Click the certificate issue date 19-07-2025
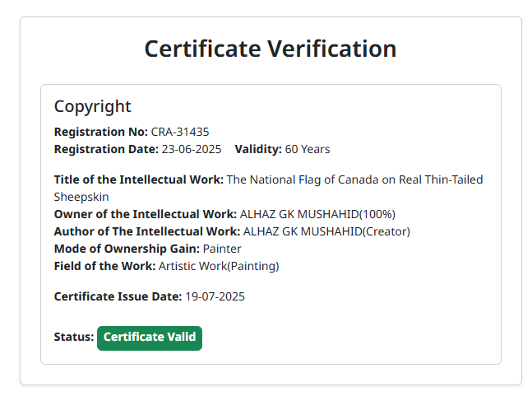This screenshot has height=396, width=532. (x=215, y=296)
